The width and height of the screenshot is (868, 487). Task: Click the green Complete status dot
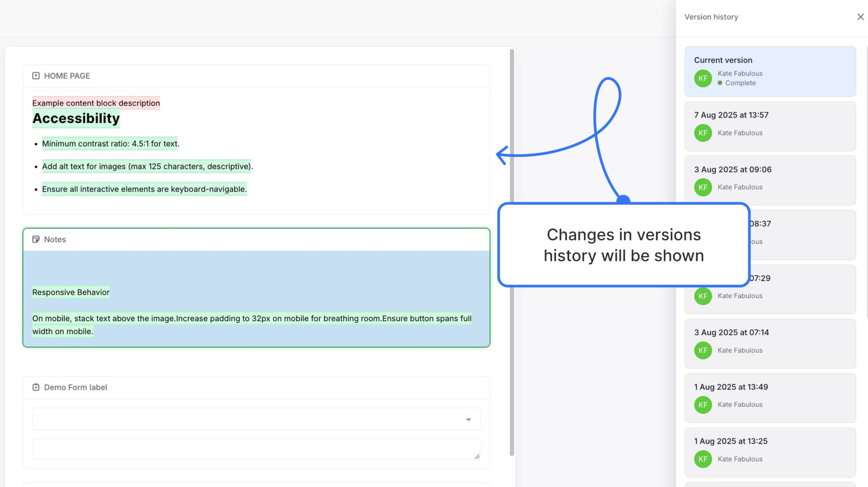point(720,83)
